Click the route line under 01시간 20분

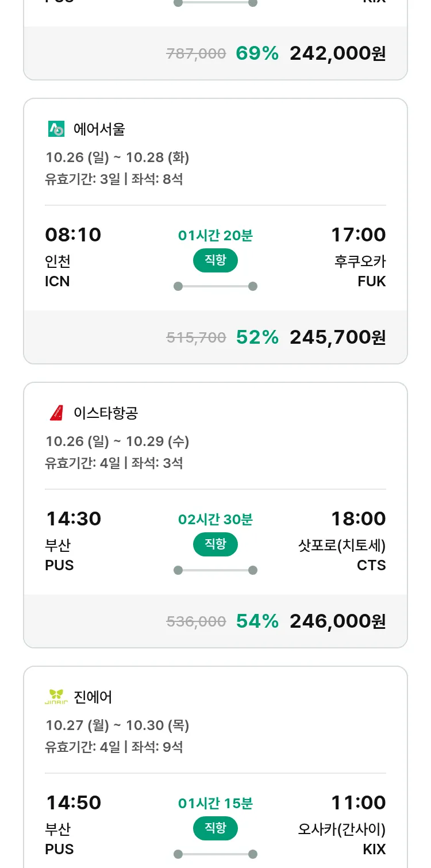pyautogui.click(x=215, y=286)
